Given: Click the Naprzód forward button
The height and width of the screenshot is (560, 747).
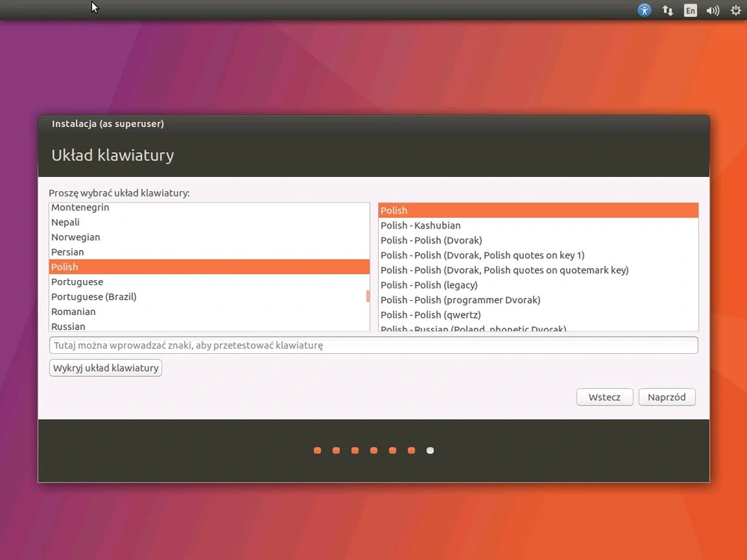Looking at the screenshot, I should [667, 397].
